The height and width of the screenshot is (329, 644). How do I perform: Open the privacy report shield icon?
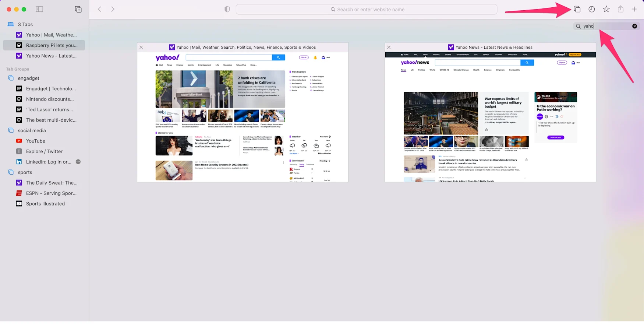pos(227,9)
